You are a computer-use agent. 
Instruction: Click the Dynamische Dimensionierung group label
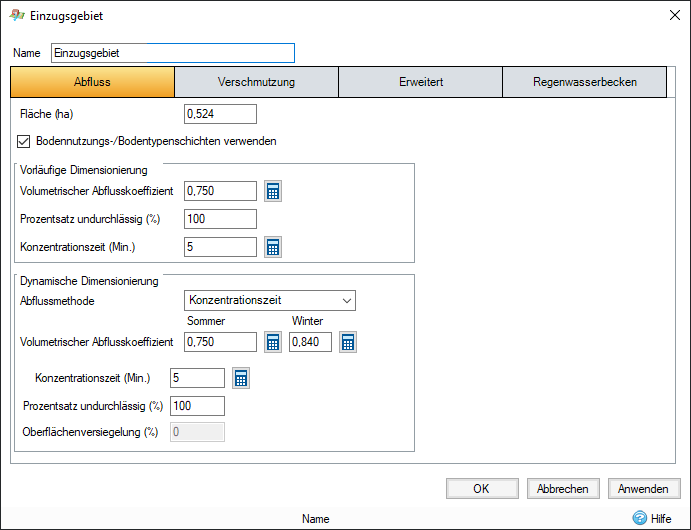(x=89, y=281)
